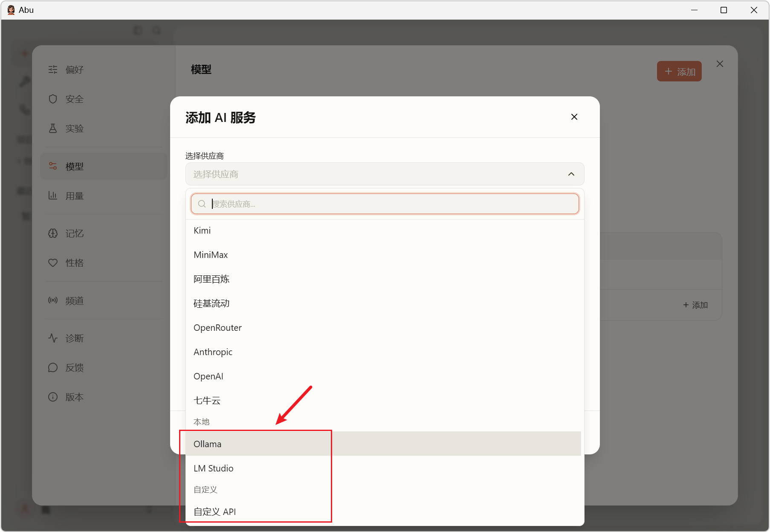The image size is (770, 532).
Task: Choose LM Studio local provider
Action: point(383,468)
